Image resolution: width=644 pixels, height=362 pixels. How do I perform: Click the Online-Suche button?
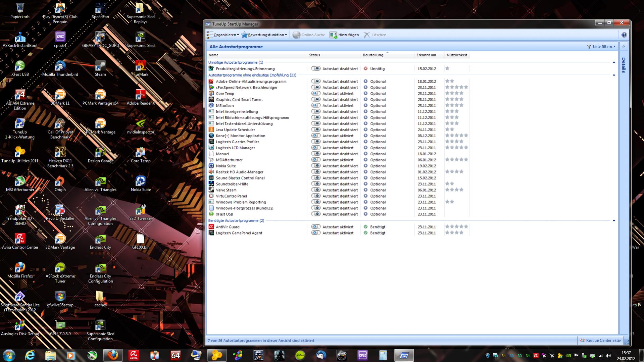pos(309,35)
